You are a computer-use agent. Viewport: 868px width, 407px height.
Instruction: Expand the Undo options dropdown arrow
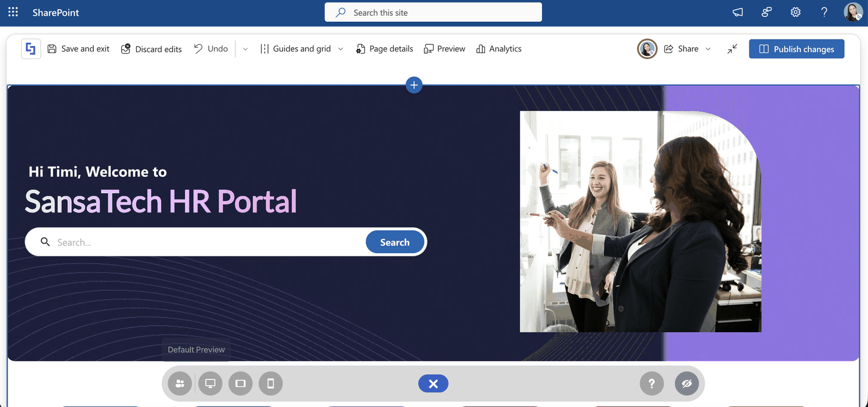tap(245, 49)
